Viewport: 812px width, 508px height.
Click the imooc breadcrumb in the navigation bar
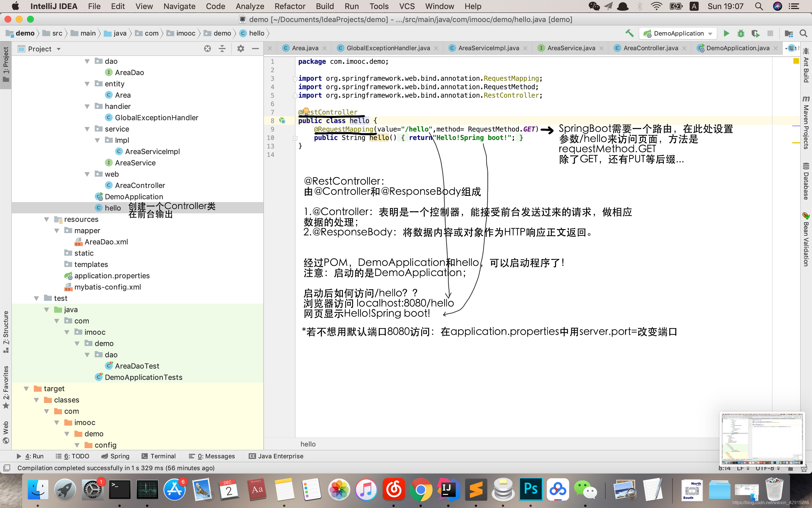point(181,33)
